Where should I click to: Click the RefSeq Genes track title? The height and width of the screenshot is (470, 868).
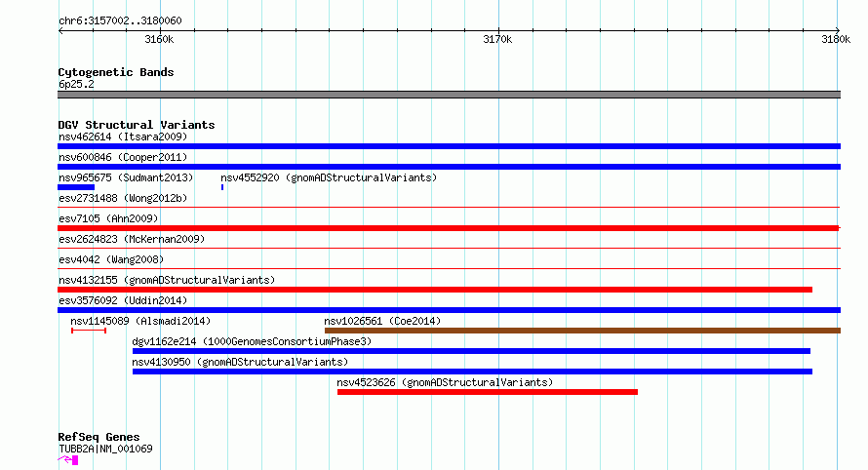pyautogui.click(x=99, y=437)
